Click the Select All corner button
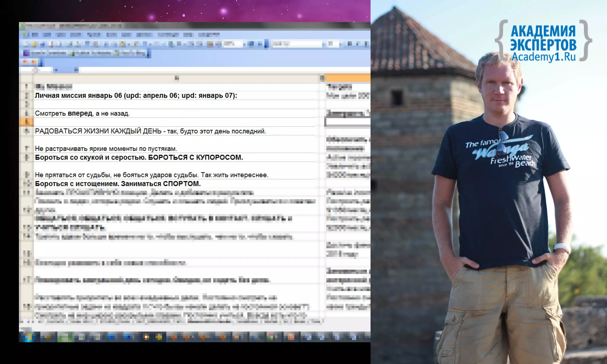607x364 pixels. click(x=26, y=78)
